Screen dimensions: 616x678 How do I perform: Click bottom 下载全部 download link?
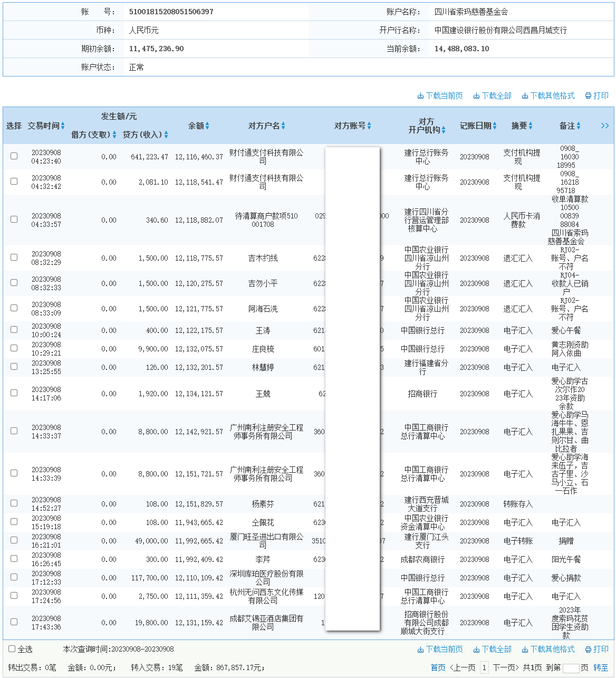pos(493,649)
